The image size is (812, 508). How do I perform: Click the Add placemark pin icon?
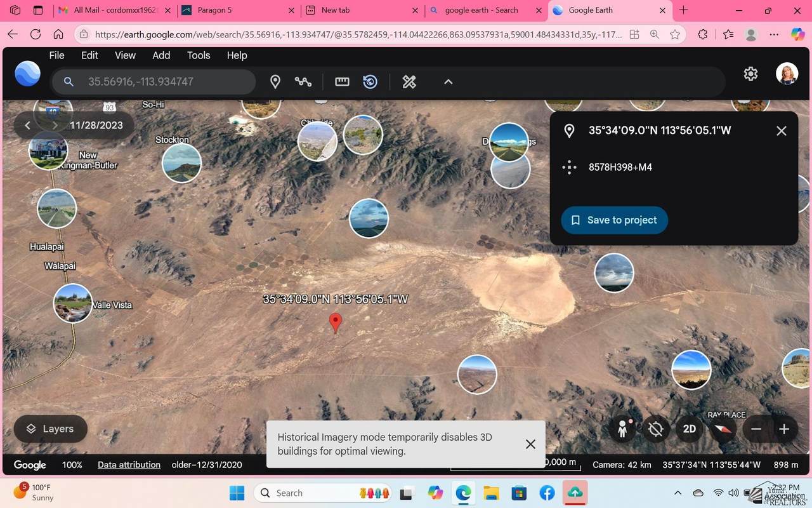click(x=275, y=82)
